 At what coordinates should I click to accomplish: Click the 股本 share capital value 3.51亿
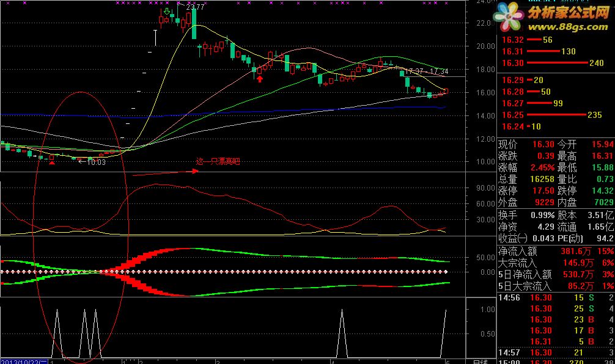point(601,215)
